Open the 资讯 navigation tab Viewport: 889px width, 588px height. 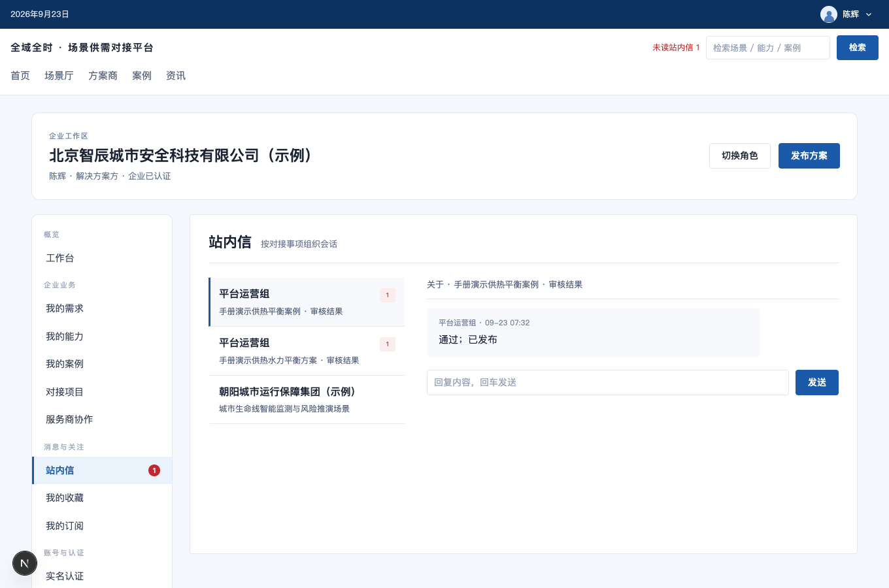pyautogui.click(x=176, y=76)
